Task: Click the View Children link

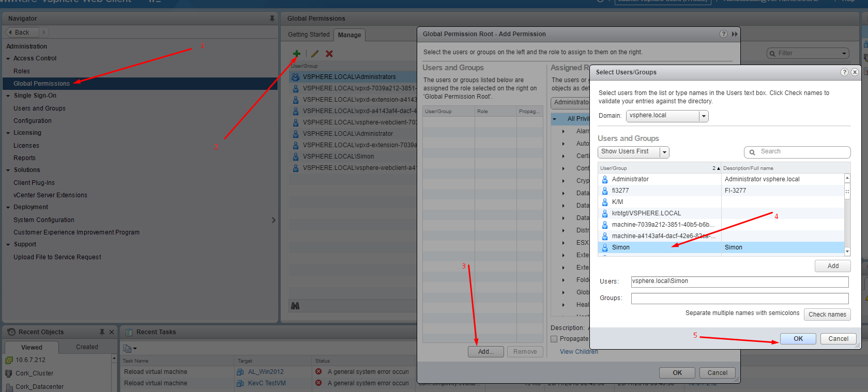Action: point(578,352)
